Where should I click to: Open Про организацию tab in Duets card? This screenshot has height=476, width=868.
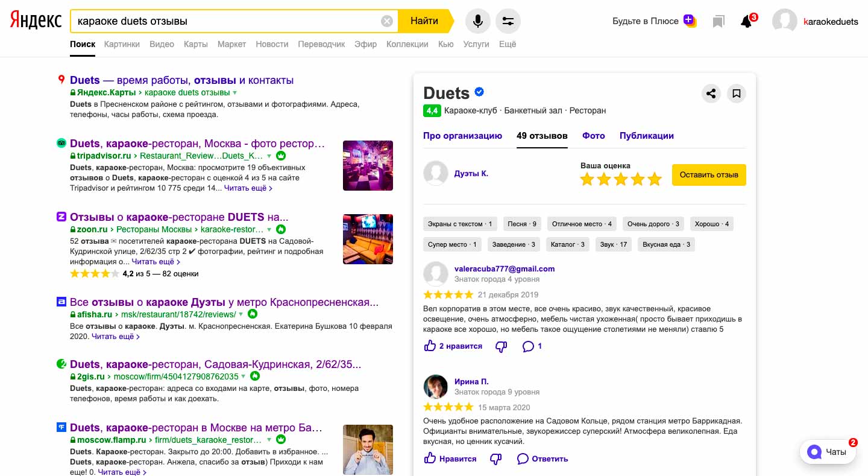[x=462, y=136]
